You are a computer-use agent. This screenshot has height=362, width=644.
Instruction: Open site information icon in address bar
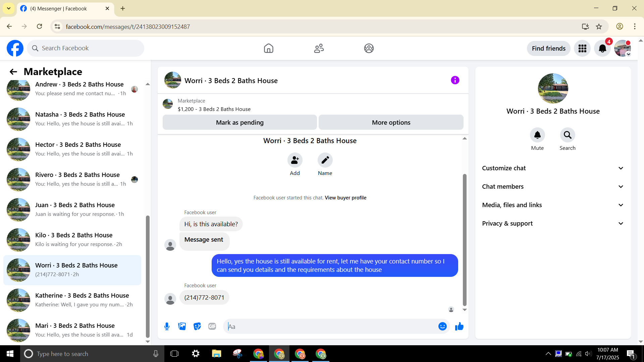tap(57, 26)
